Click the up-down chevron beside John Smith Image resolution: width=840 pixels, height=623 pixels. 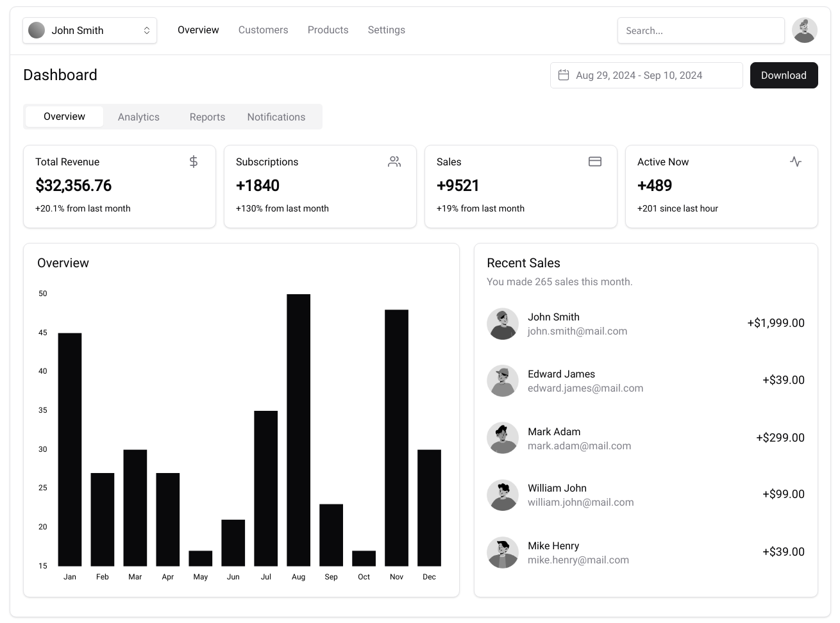[147, 30]
